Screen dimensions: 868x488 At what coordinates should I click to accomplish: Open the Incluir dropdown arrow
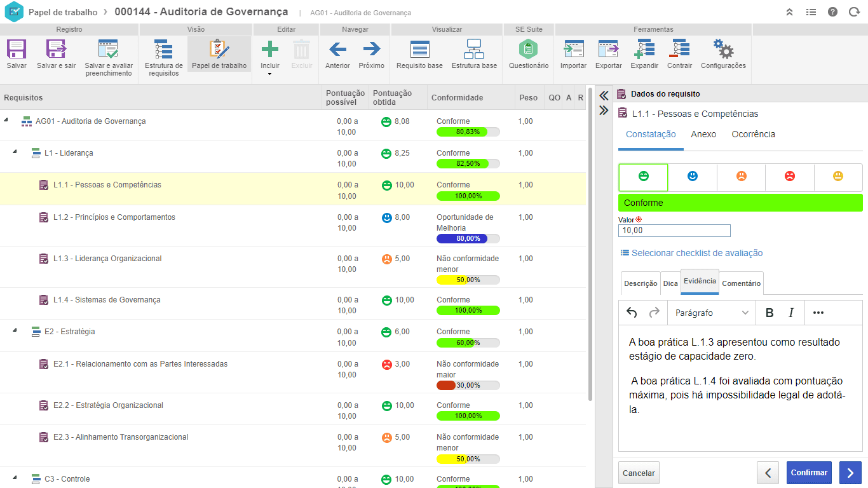click(x=270, y=74)
